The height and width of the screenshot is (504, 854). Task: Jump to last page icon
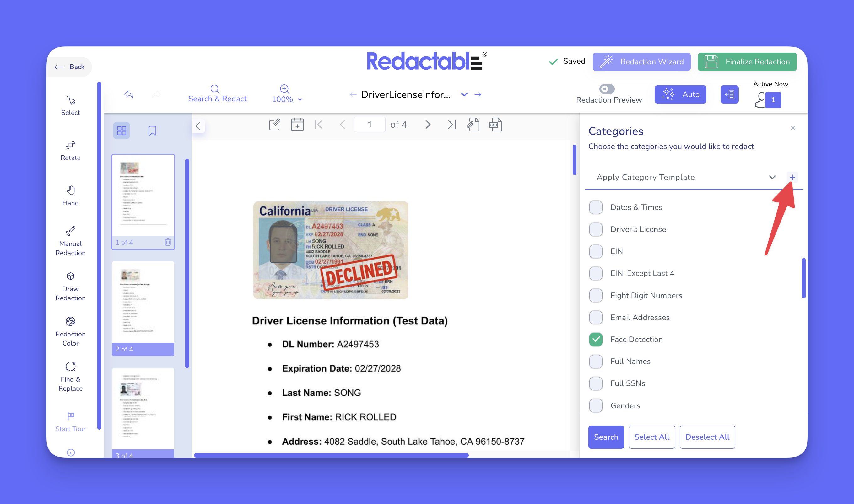(451, 124)
